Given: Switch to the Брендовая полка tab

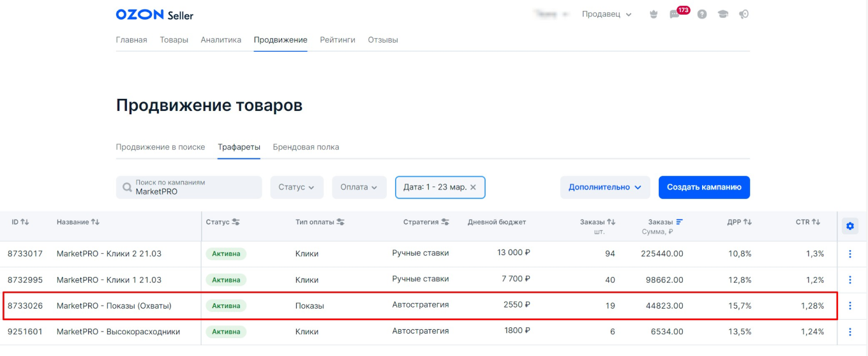Looking at the screenshot, I should pos(306,147).
